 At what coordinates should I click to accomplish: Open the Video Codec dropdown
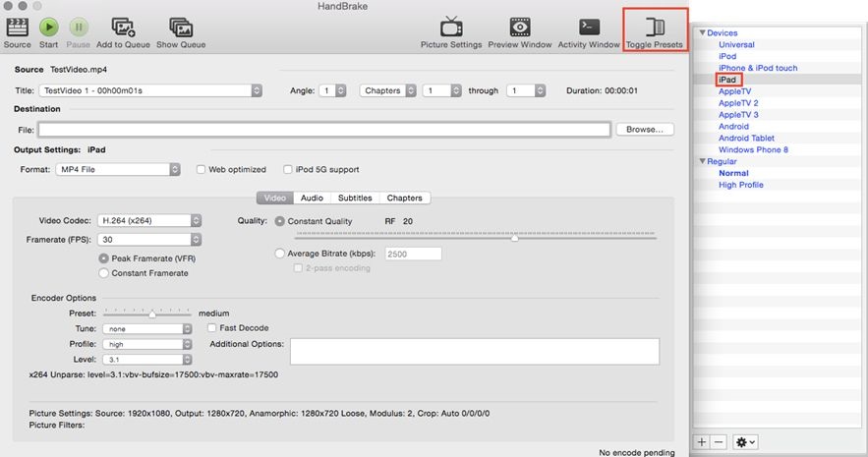[x=148, y=220]
